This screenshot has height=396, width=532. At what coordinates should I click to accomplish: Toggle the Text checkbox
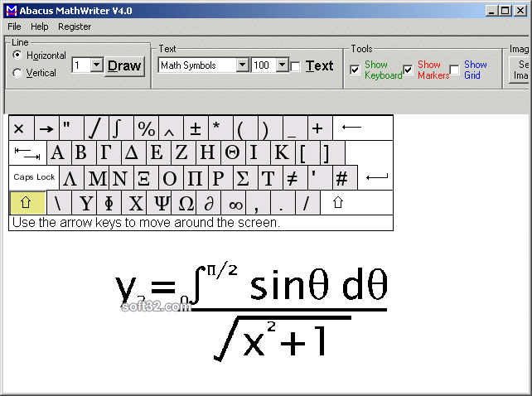[x=296, y=66]
